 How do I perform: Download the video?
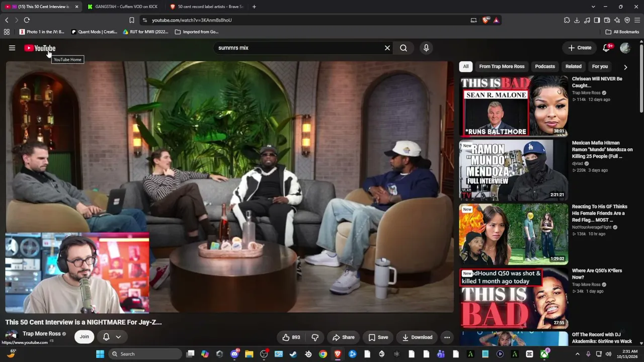point(417,337)
